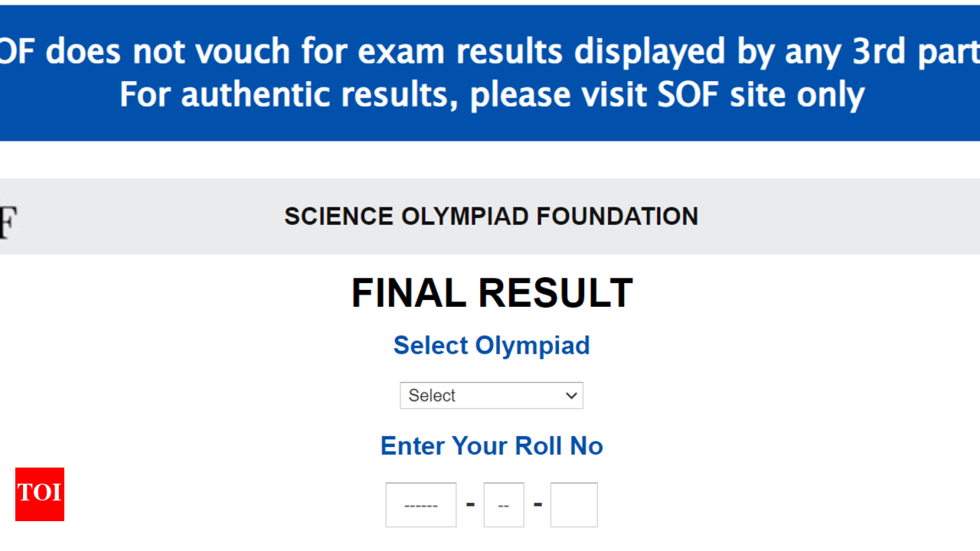Click the 'For authentic results' banner line
This screenshot has height=551, width=980.
pyautogui.click(x=492, y=95)
